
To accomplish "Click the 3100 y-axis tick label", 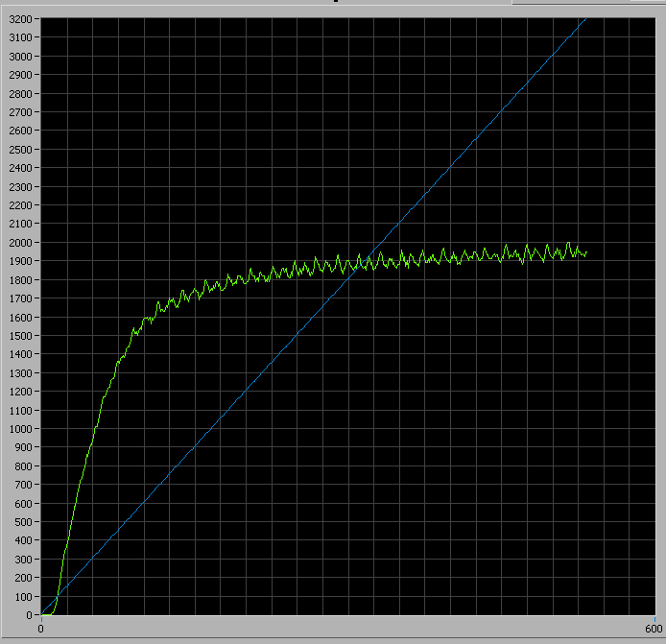I will tap(20, 37).
